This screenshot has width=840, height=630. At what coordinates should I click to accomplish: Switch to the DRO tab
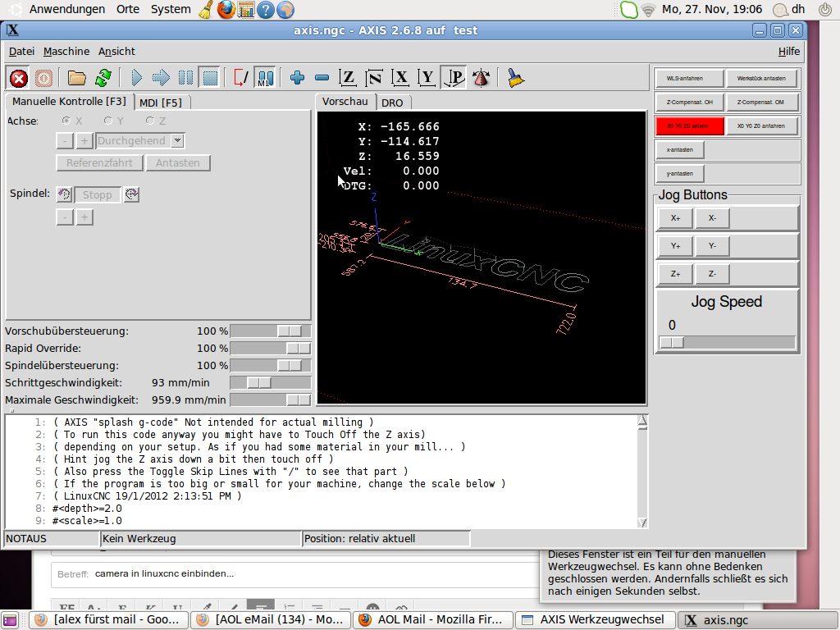393,103
